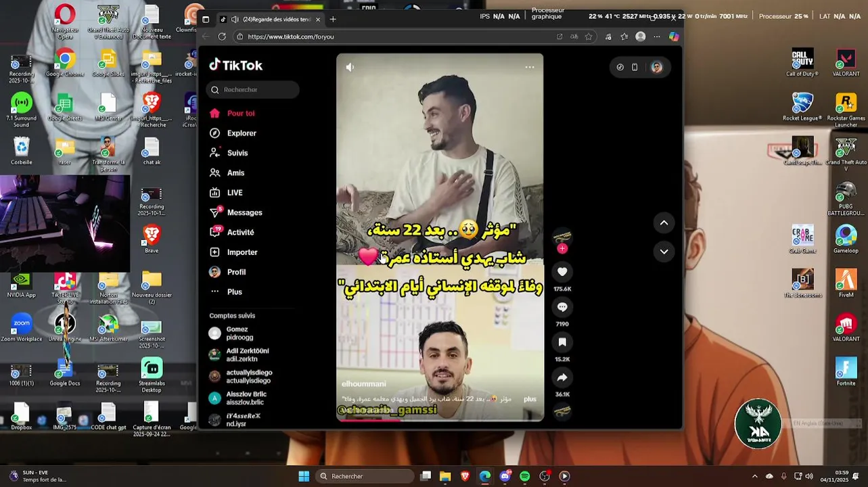Open the volume icon in system tray

[808, 476]
